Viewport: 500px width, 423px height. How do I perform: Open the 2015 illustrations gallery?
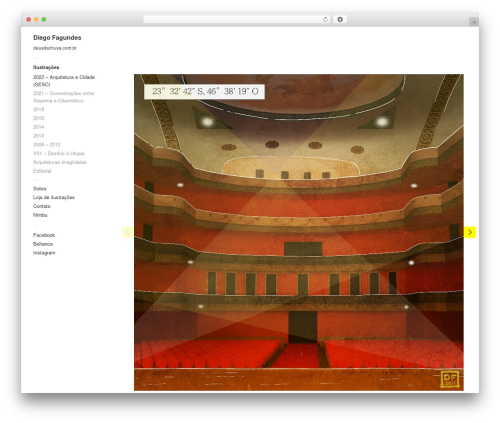[x=38, y=118]
